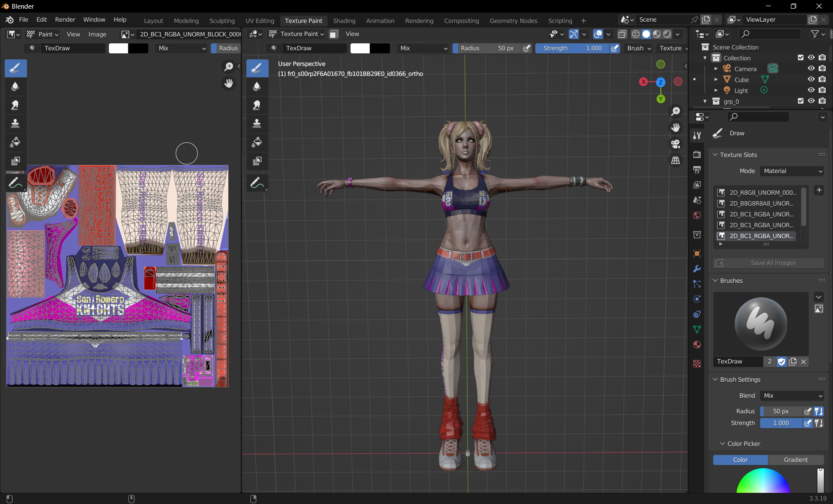
Task: Toggle X-ray mode in the viewport header
Action: click(x=622, y=34)
